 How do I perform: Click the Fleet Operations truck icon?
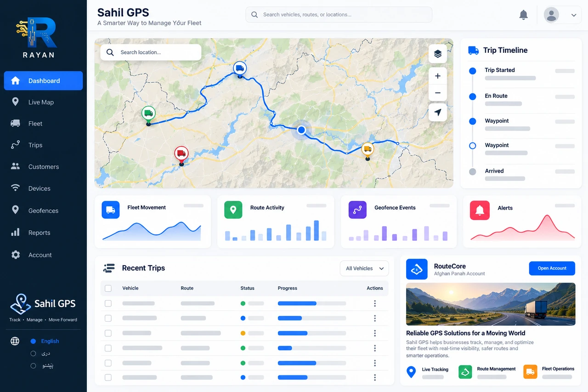pos(530,372)
